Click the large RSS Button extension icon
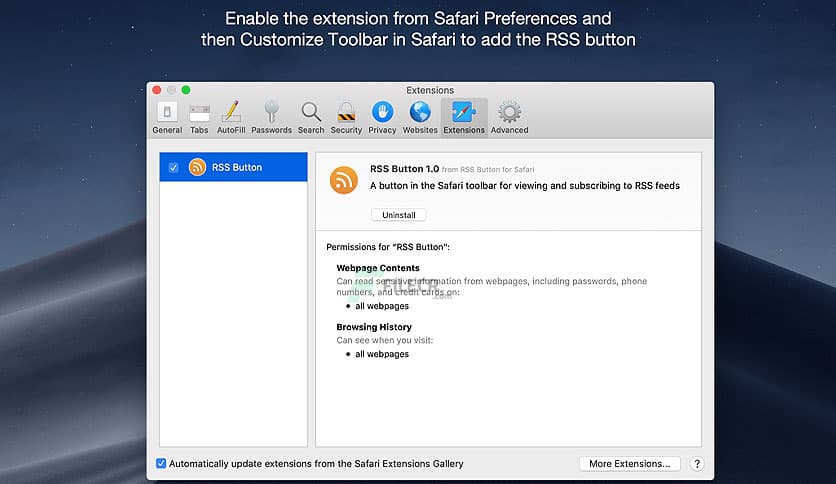 344,180
